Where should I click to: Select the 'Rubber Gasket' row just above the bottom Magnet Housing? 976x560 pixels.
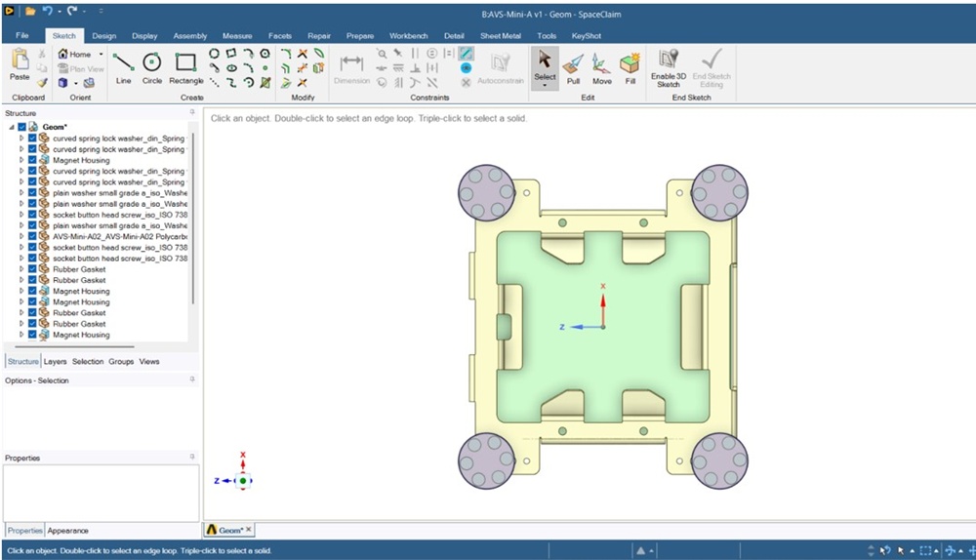[x=79, y=324]
